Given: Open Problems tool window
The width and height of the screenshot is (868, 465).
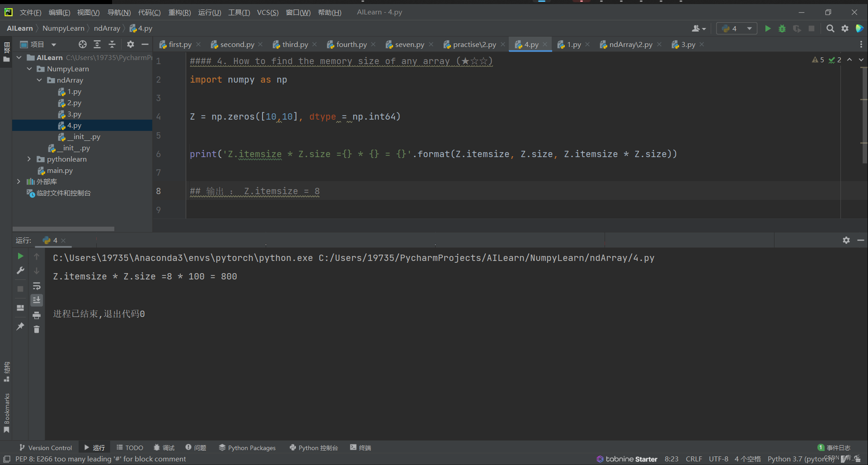Looking at the screenshot, I should click(196, 447).
